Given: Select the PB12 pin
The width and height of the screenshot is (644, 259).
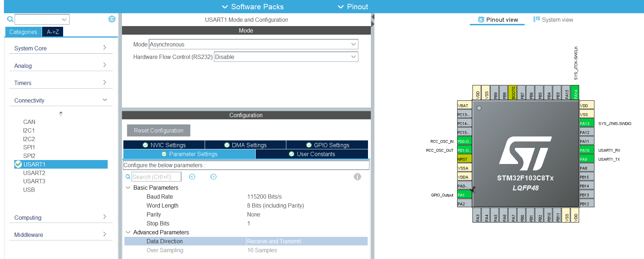Looking at the screenshot, I should tap(587, 204).
